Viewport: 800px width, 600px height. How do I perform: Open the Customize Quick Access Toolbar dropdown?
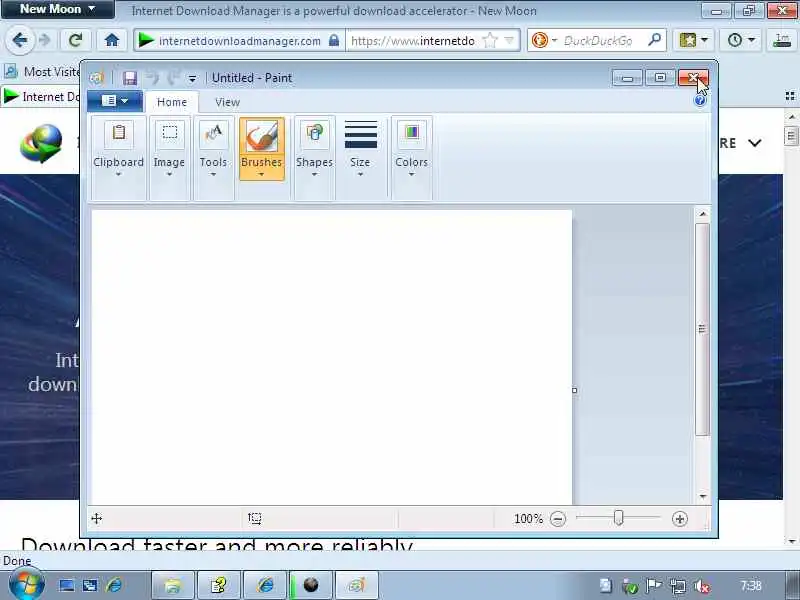(192, 79)
